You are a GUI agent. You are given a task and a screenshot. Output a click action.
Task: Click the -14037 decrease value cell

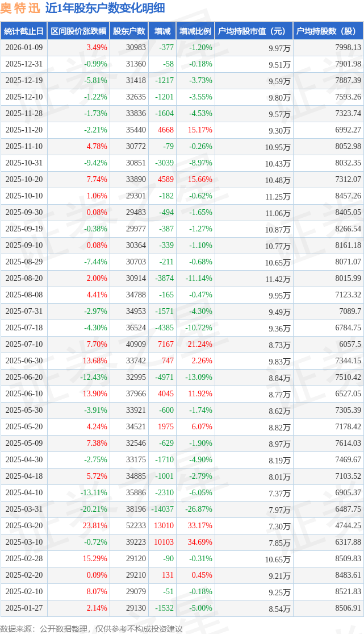[162, 509]
